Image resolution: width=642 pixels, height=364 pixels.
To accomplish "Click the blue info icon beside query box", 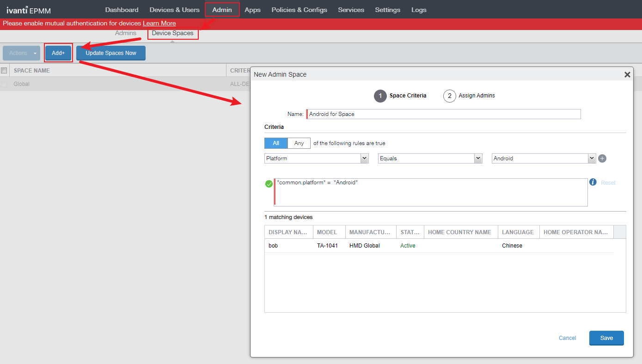I will pyautogui.click(x=593, y=182).
